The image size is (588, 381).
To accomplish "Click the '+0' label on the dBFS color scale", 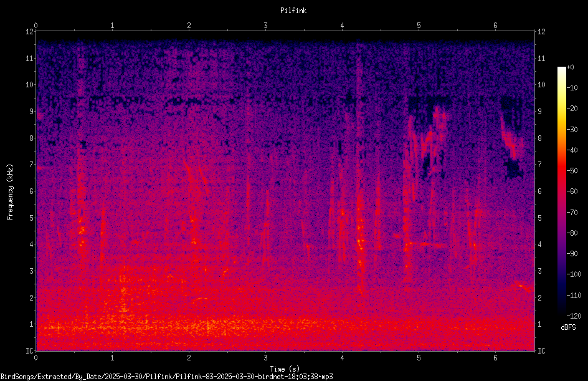I will coord(570,67).
